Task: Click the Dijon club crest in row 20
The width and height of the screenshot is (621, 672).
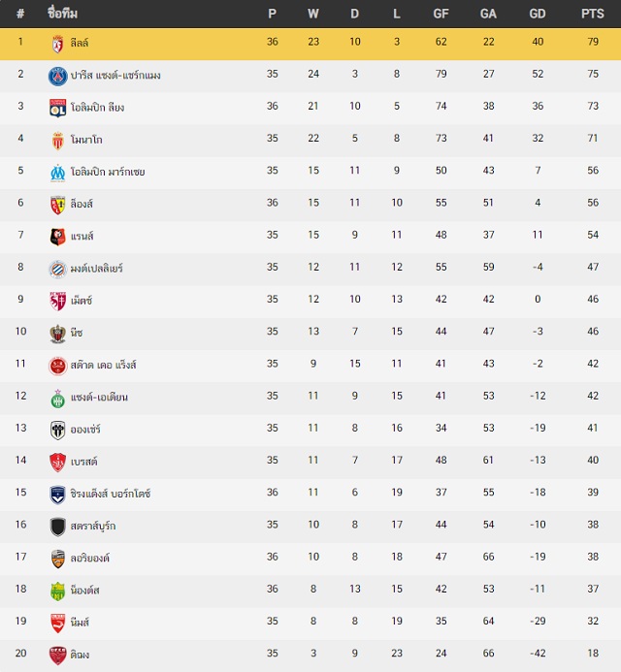Action: [x=58, y=656]
